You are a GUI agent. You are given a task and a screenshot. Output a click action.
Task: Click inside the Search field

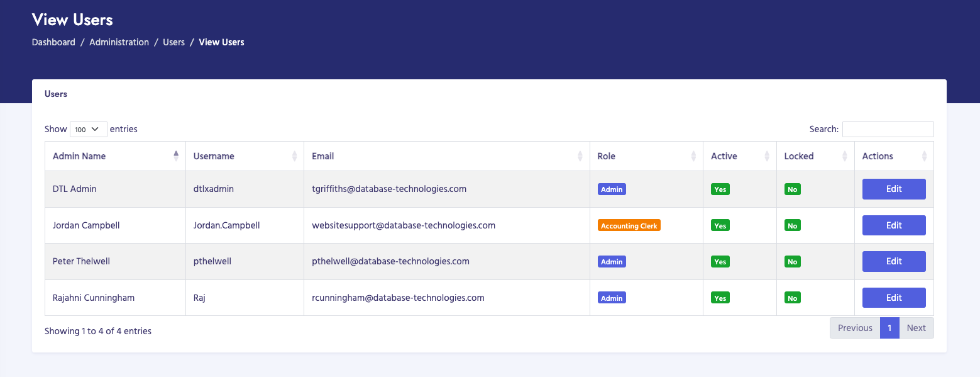[x=888, y=129]
